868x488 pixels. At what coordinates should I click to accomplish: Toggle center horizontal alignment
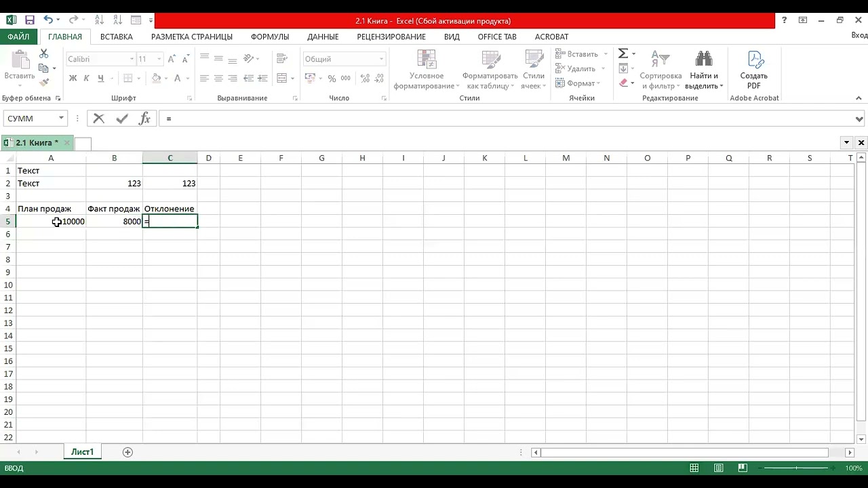point(218,79)
